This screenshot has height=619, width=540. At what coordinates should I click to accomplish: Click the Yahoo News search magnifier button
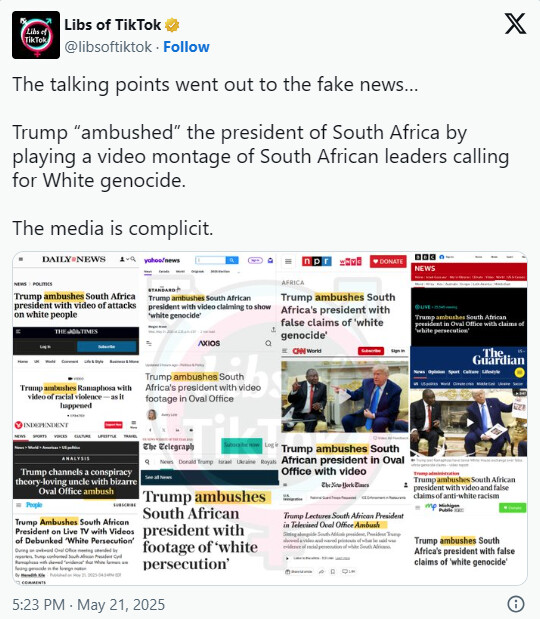coord(232,260)
